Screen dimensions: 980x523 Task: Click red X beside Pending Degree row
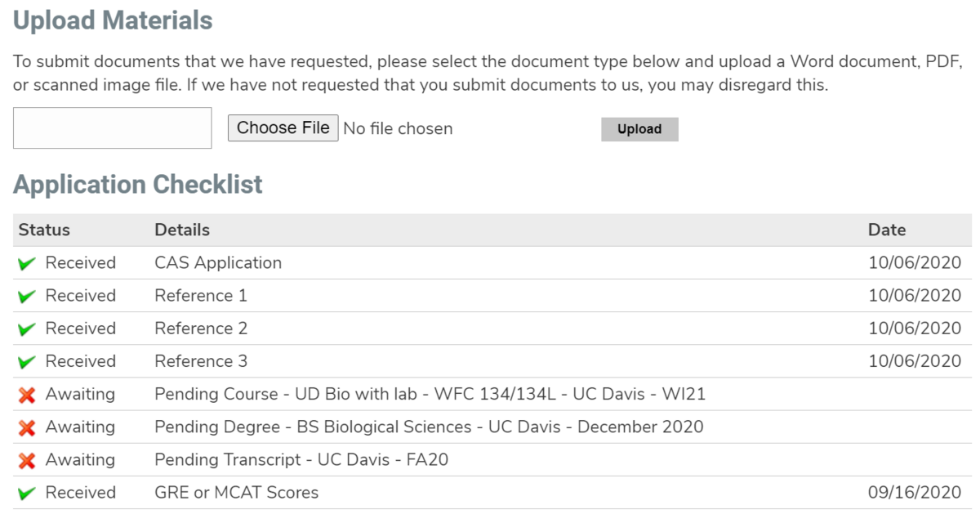pyautogui.click(x=27, y=427)
